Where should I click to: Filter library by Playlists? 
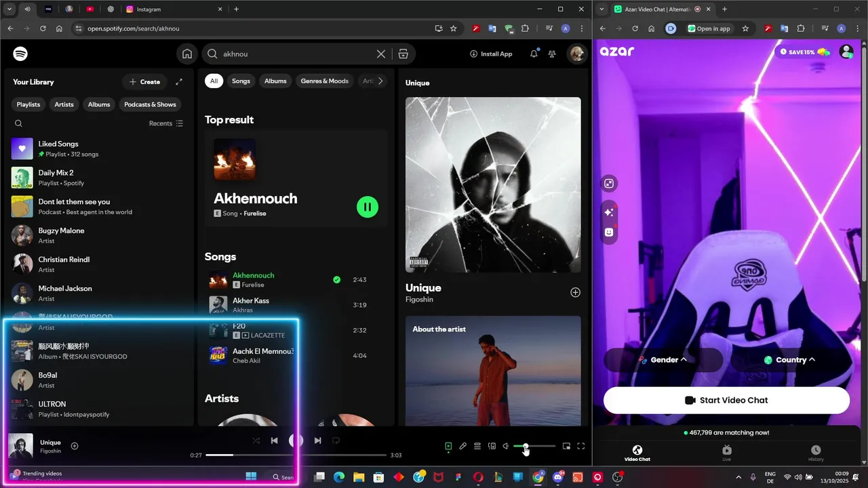point(28,104)
